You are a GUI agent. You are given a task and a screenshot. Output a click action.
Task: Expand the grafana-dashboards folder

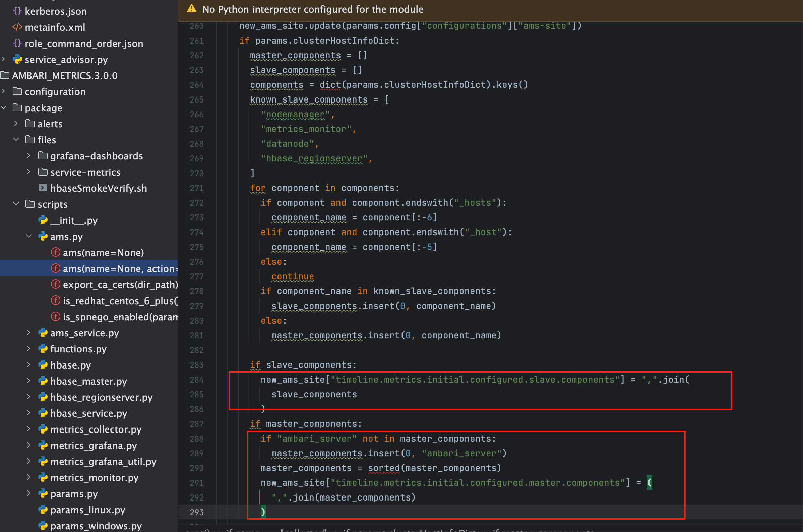click(29, 156)
